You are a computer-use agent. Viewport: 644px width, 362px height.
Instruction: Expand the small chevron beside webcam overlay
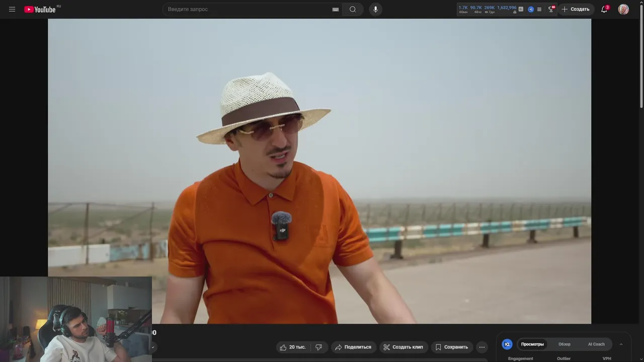click(x=153, y=347)
